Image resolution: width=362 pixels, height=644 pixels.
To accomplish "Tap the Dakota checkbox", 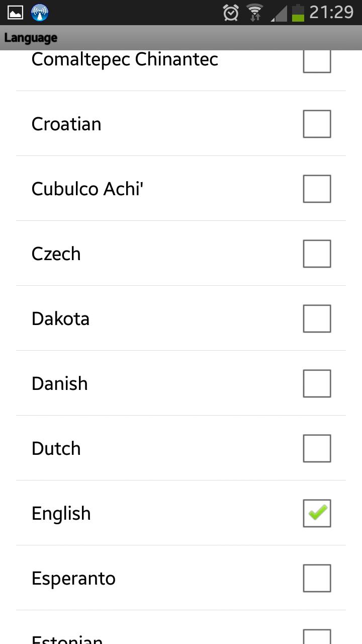I will coord(317,318).
